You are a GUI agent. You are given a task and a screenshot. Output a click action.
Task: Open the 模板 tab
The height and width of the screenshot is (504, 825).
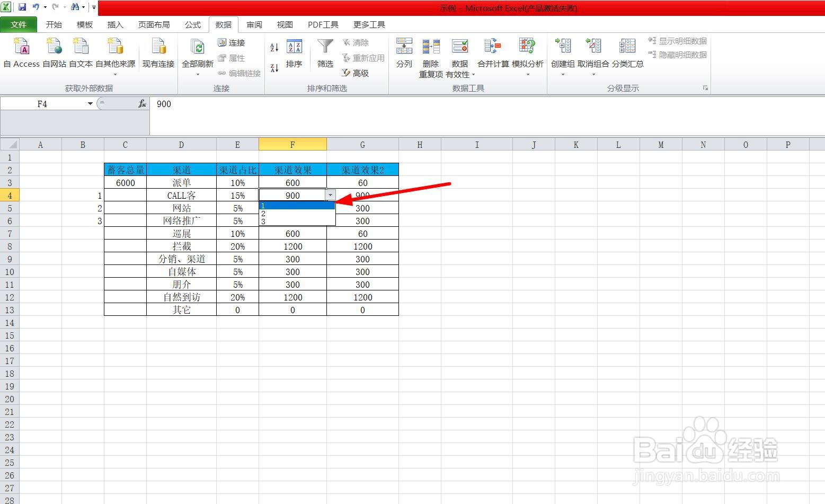coord(85,24)
